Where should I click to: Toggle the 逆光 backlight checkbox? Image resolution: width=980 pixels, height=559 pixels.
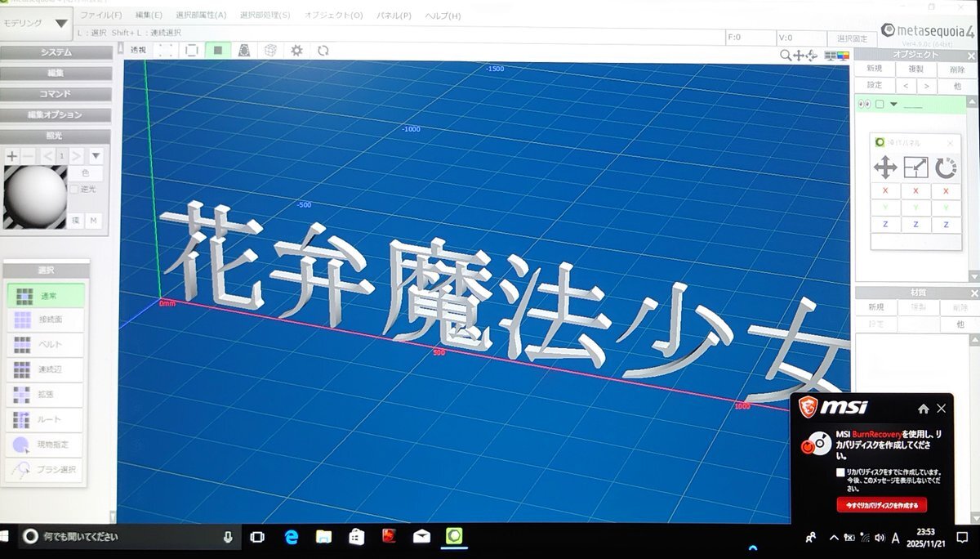point(74,190)
